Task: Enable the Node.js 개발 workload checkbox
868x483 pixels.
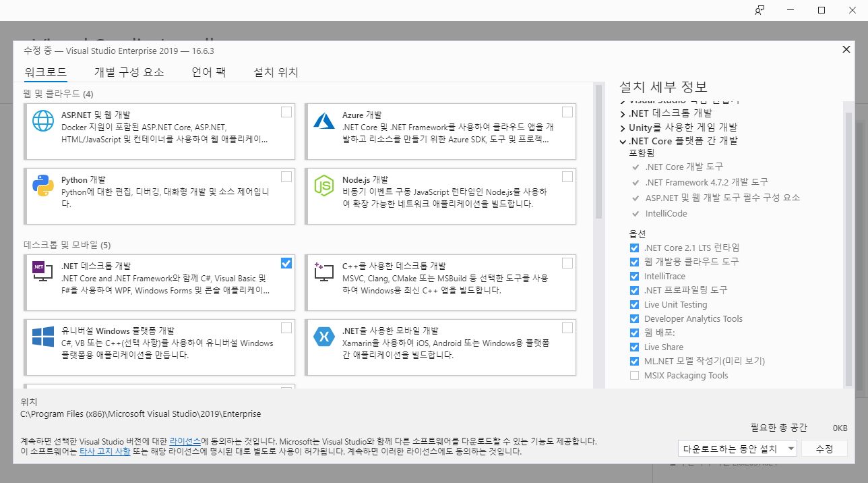Action: [567, 177]
